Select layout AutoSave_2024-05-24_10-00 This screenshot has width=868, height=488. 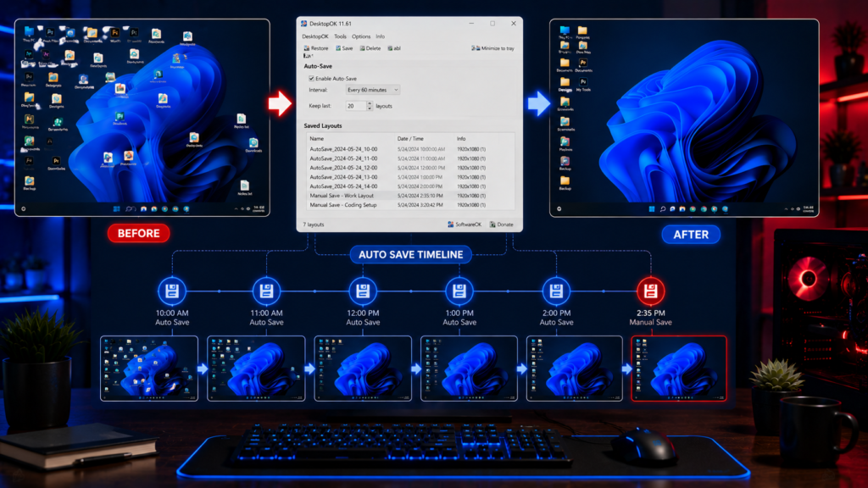409,149
